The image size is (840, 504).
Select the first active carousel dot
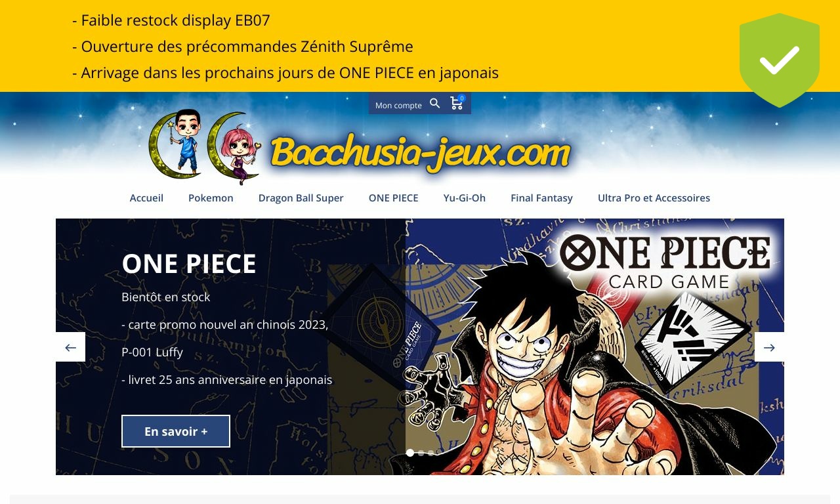(410, 453)
